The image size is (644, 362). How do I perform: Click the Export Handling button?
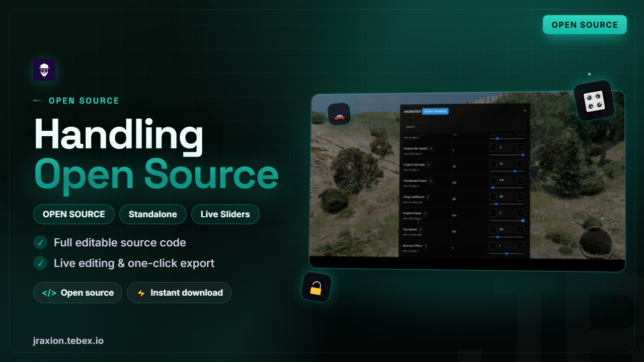click(435, 111)
